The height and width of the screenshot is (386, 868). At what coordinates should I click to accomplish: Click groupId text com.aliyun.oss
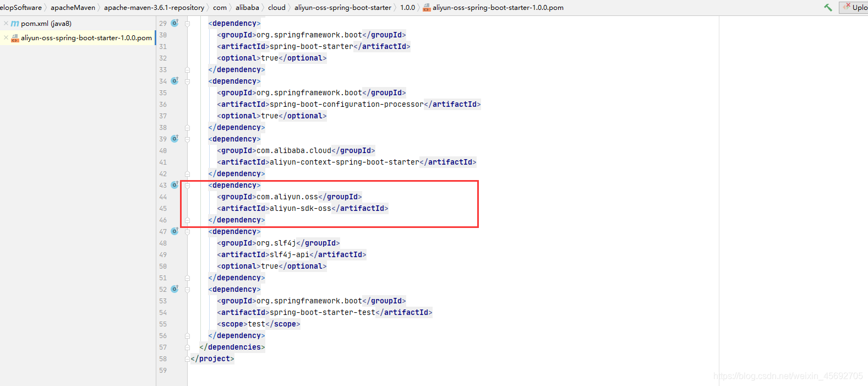(x=287, y=197)
